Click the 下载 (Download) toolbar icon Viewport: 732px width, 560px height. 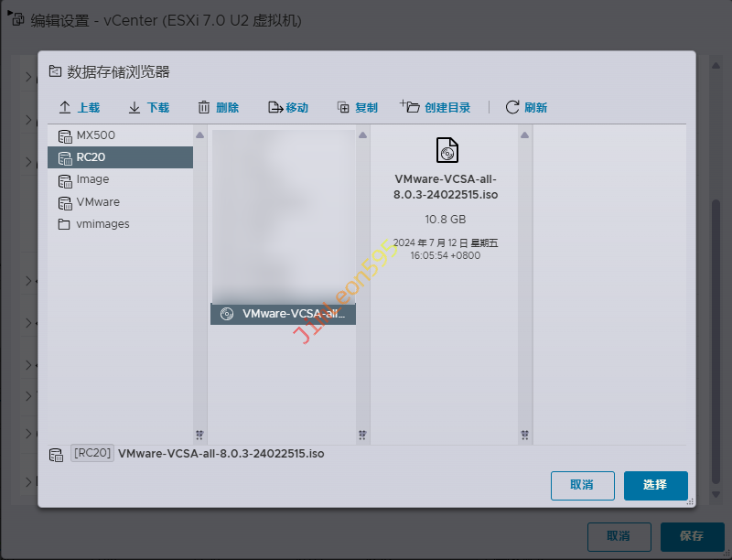[x=135, y=107]
